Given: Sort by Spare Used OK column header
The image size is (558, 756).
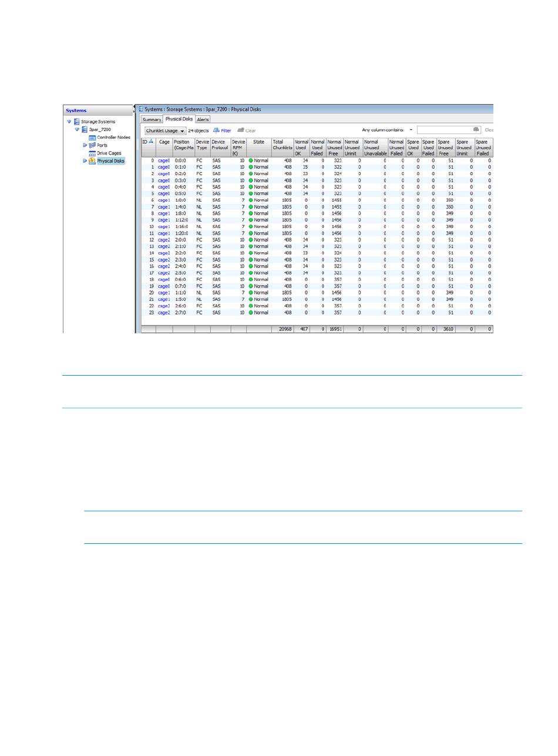Looking at the screenshot, I should [413, 148].
